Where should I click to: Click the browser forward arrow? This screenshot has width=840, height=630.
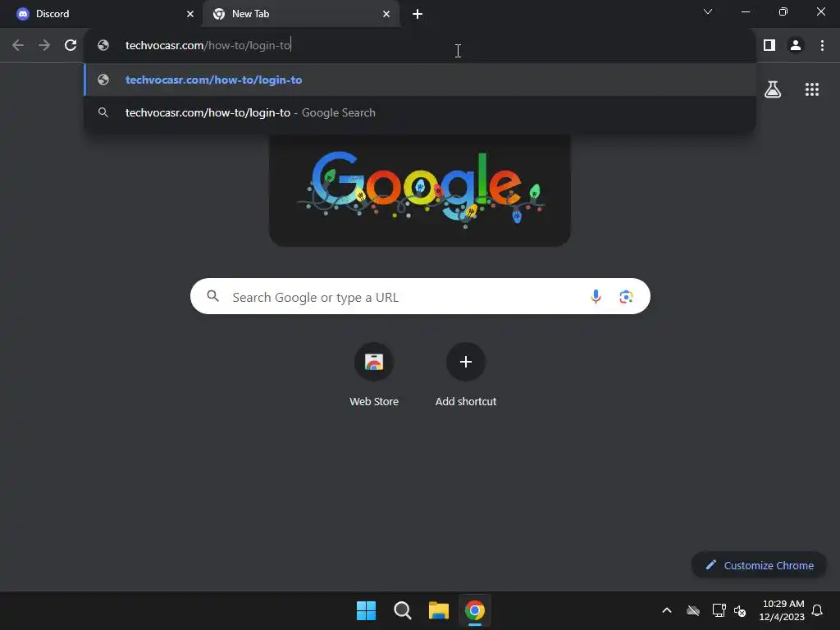(x=44, y=46)
